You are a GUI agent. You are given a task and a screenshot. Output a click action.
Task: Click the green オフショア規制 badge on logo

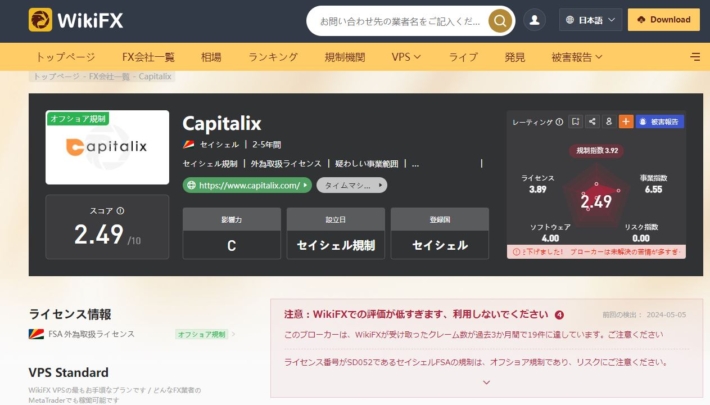pos(78,119)
